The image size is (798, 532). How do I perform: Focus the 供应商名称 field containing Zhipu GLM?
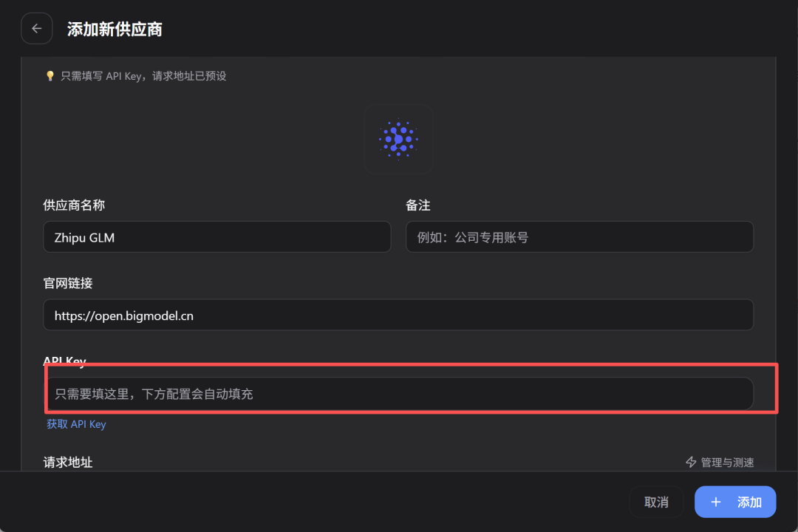216,237
